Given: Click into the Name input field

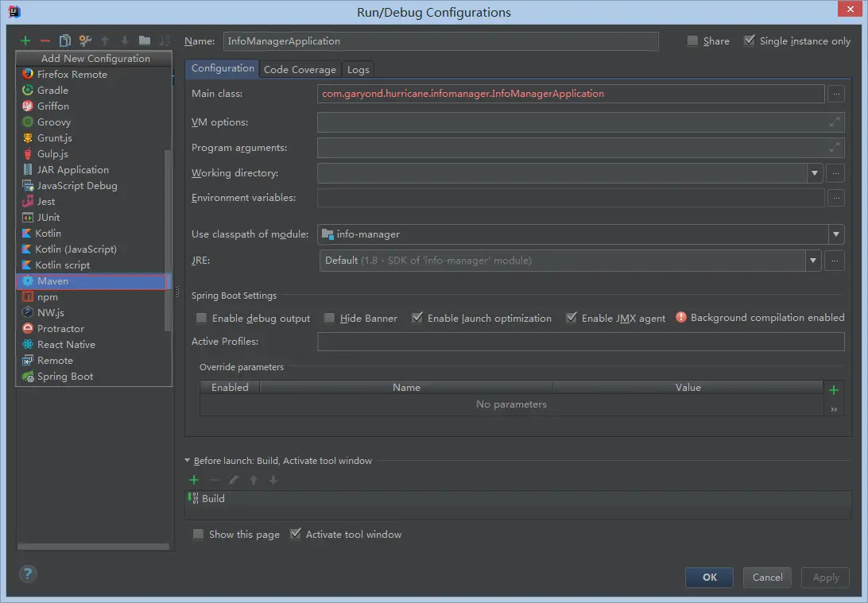Looking at the screenshot, I should [x=440, y=41].
